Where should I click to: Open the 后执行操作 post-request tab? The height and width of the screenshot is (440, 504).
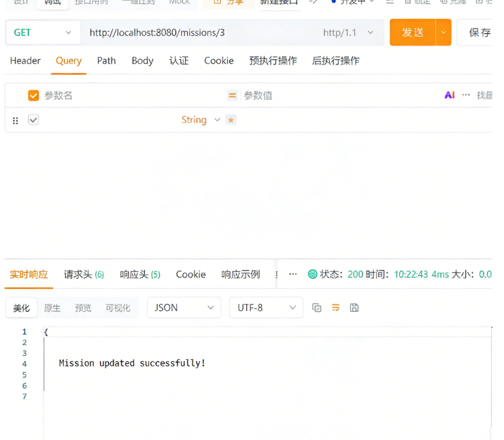tap(335, 61)
